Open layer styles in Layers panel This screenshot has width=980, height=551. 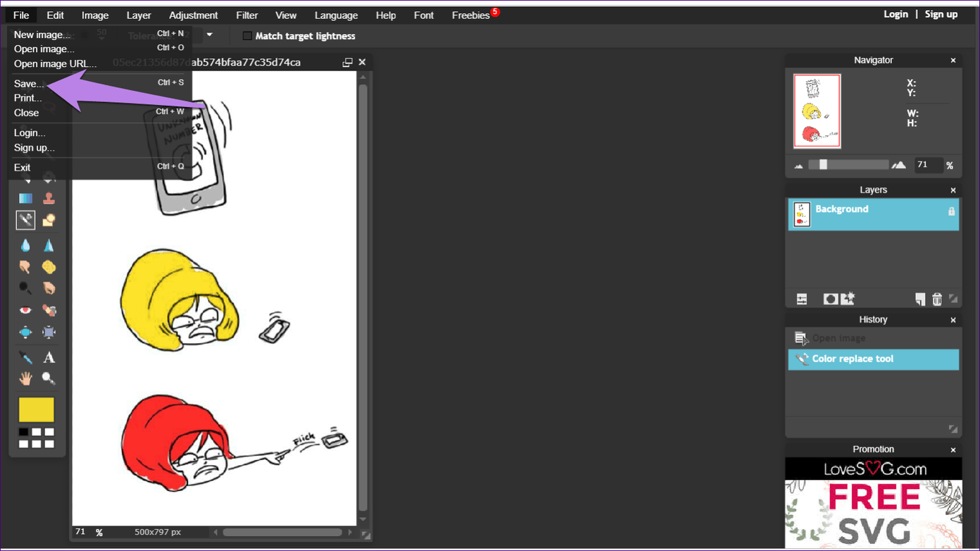tap(848, 299)
